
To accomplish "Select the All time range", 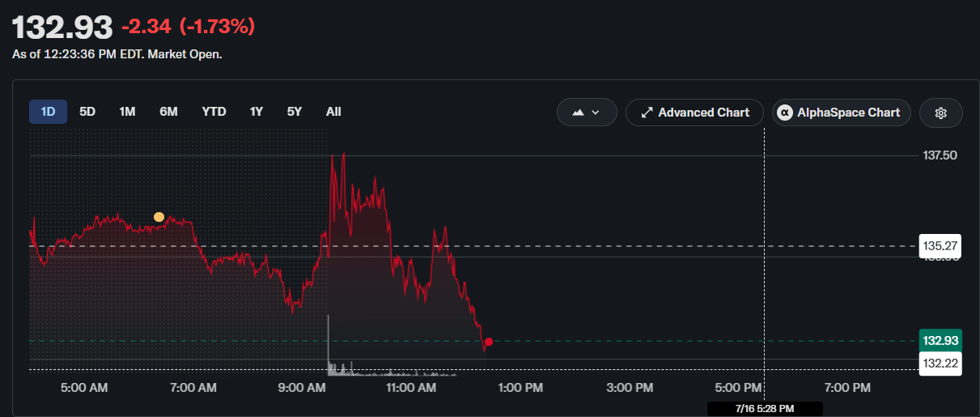I will (x=333, y=112).
